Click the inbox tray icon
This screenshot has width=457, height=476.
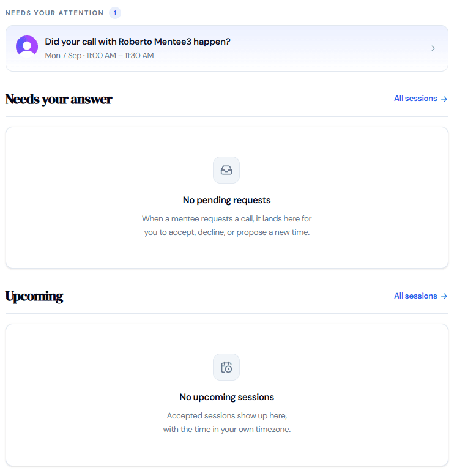pyautogui.click(x=228, y=171)
